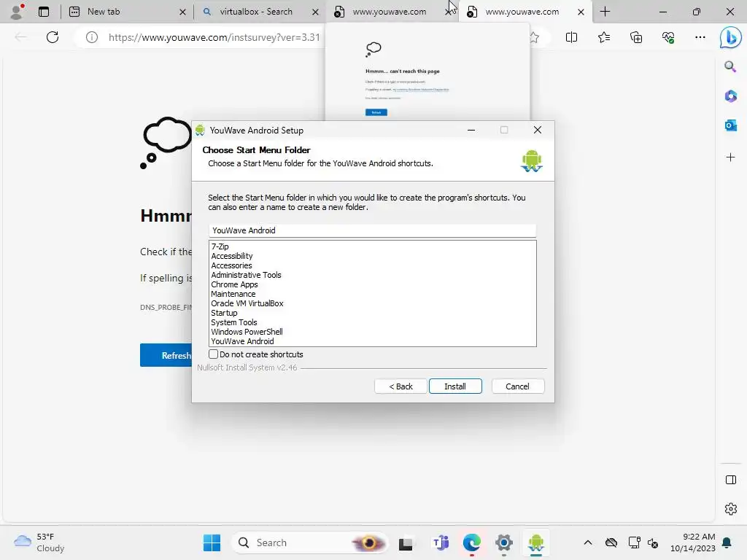
Task: Open clock and date 9:22 AM
Action: pyautogui.click(x=692, y=542)
